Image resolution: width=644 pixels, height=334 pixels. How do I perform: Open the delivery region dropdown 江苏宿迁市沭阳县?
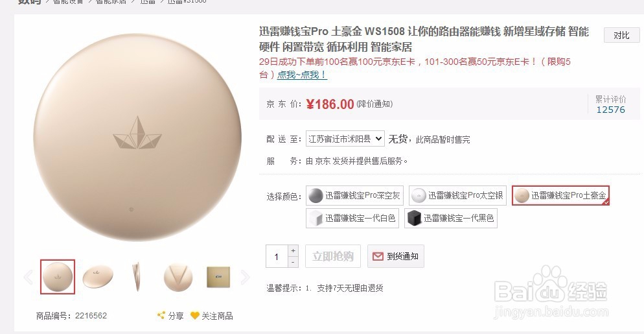point(345,139)
